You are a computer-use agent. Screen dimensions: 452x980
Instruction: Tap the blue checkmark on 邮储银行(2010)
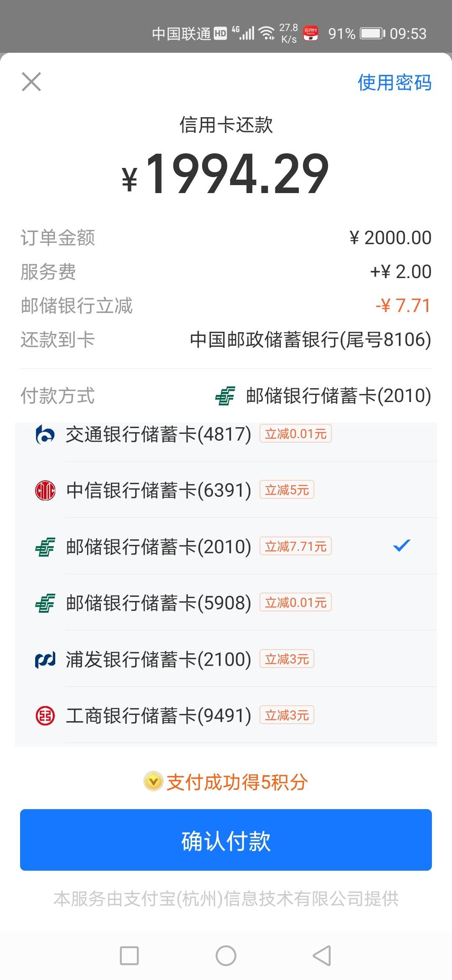pos(402,545)
